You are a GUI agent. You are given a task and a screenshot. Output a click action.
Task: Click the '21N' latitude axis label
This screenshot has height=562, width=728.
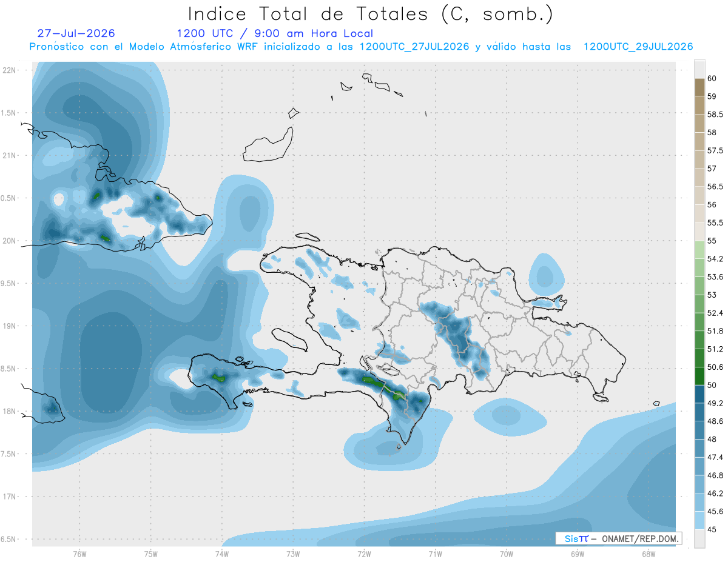point(9,155)
